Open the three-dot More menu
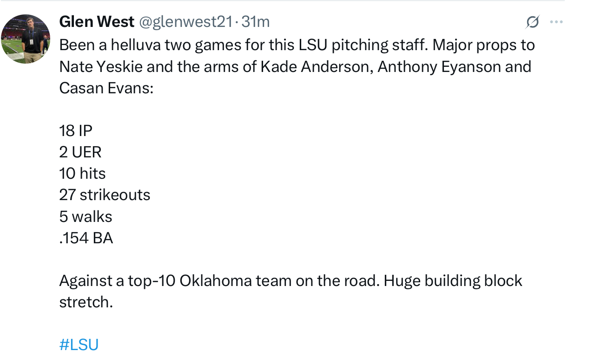 coord(556,22)
